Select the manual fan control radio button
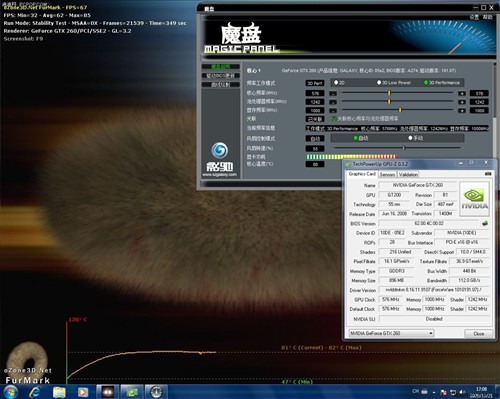The image size is (500, 399). coord(410,138)
